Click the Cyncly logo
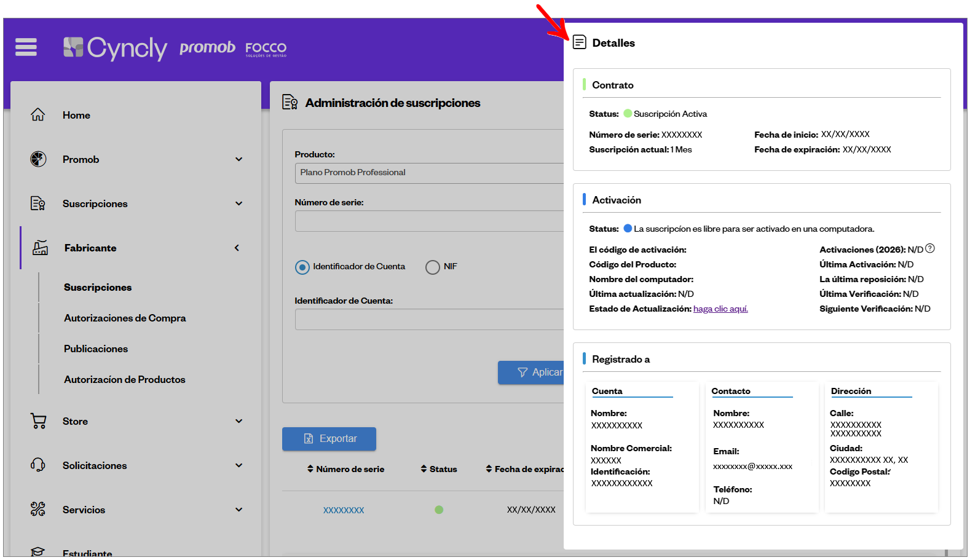 click(x=115, y=48)
